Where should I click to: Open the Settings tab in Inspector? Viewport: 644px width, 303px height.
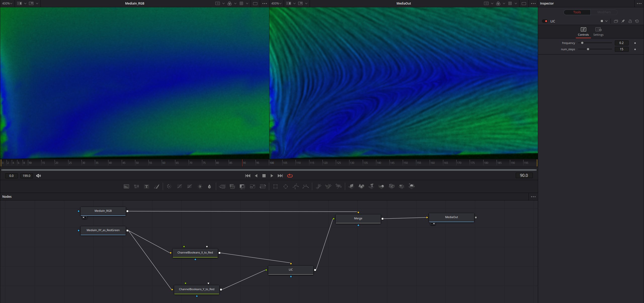[598, 32]
